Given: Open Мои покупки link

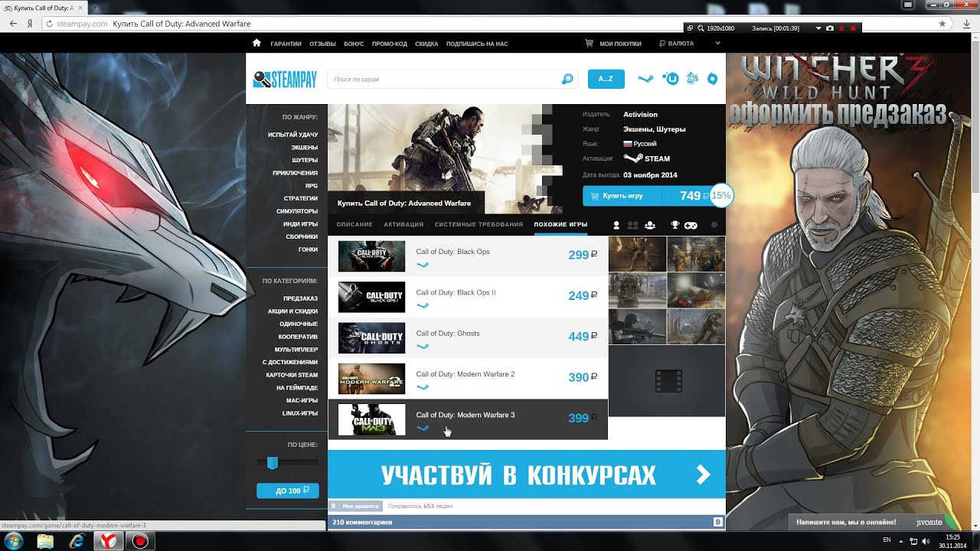Looking at the screenshot, I should (620, 44).
